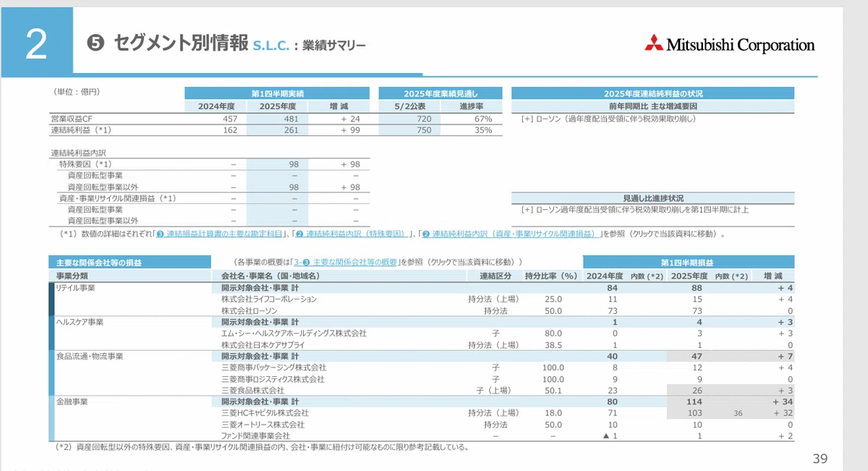Select the 2025年度連結純利益の状況 header

(x=652, y=93)
